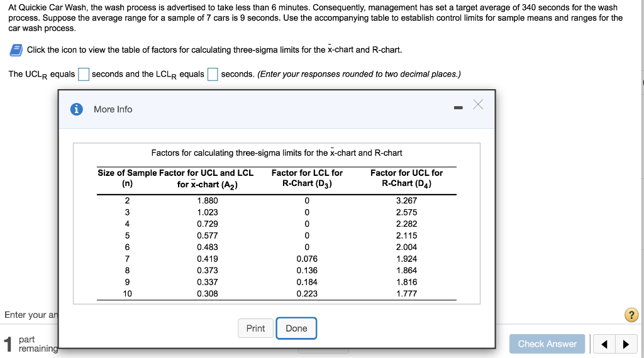Focus the UCL R answer box
The image size is (644, 358).
(x=84, y=74)
